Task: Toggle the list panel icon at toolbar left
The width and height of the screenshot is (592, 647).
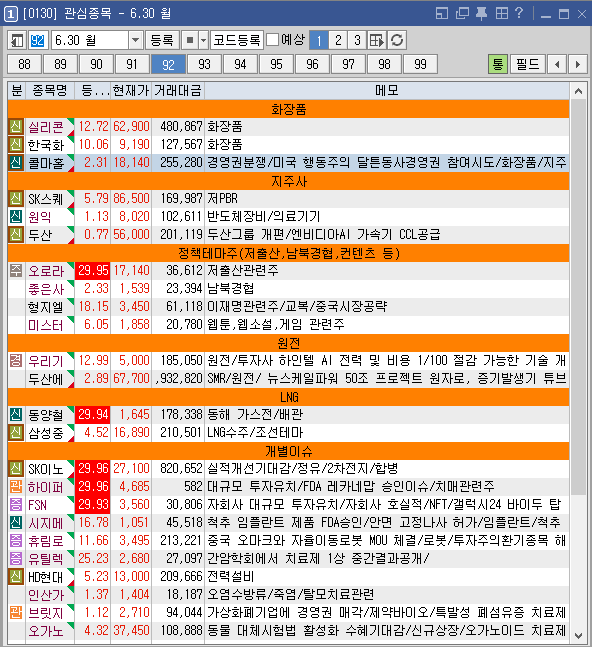Action: [17, 40]
